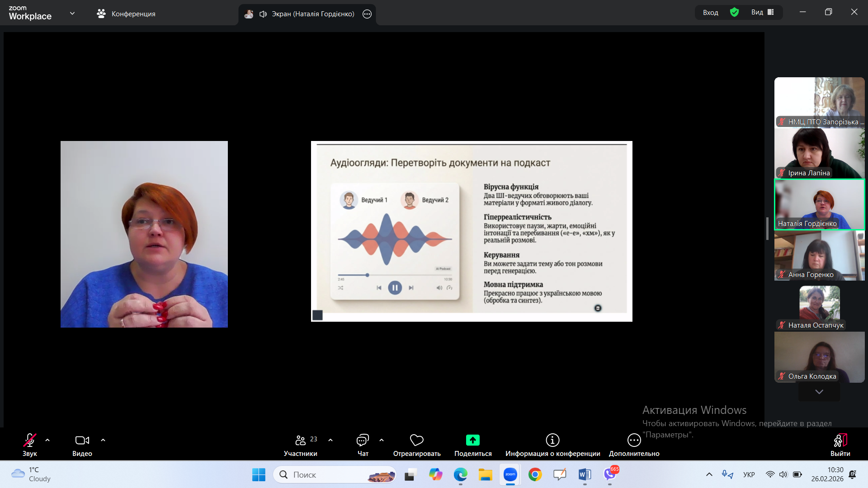
Task: Click the View layout button
Action: (763, 12)
